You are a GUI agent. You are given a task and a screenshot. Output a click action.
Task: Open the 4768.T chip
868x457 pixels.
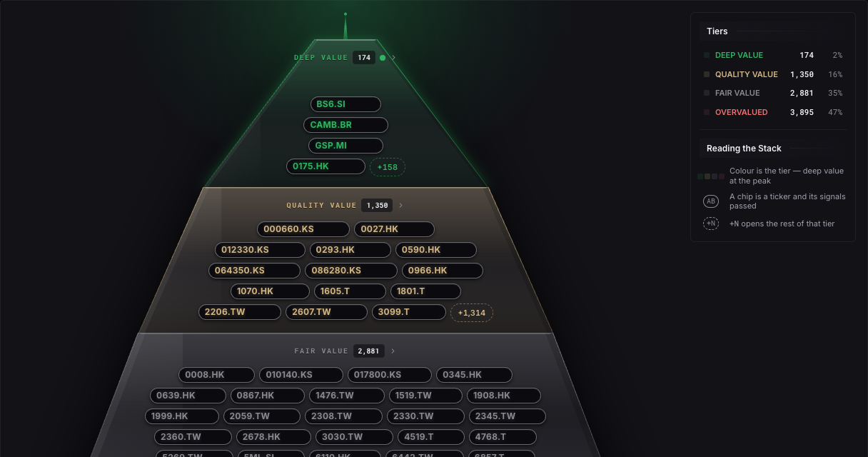coord(503,437)
